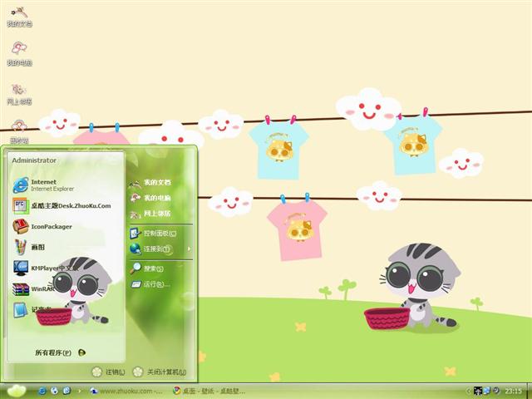Switch to the 桌面 - 壁纸 Chrome taskbar window

pyautogui.click(x=209, y=391)
